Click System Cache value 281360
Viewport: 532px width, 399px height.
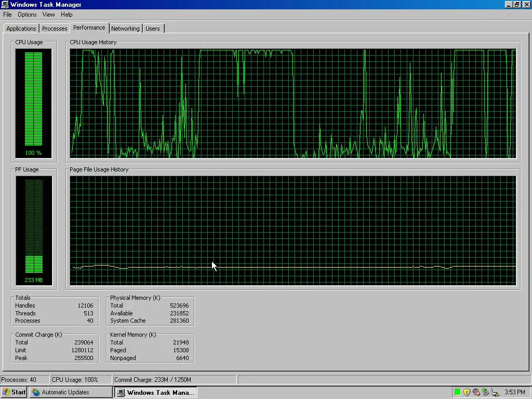pyautogui.click(x=179, y=321)
